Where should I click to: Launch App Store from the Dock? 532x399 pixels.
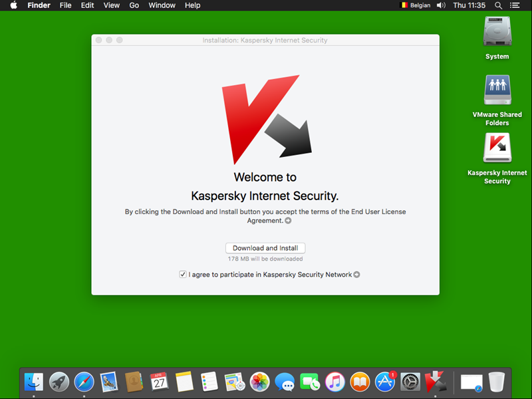click(x=385, y=382)
